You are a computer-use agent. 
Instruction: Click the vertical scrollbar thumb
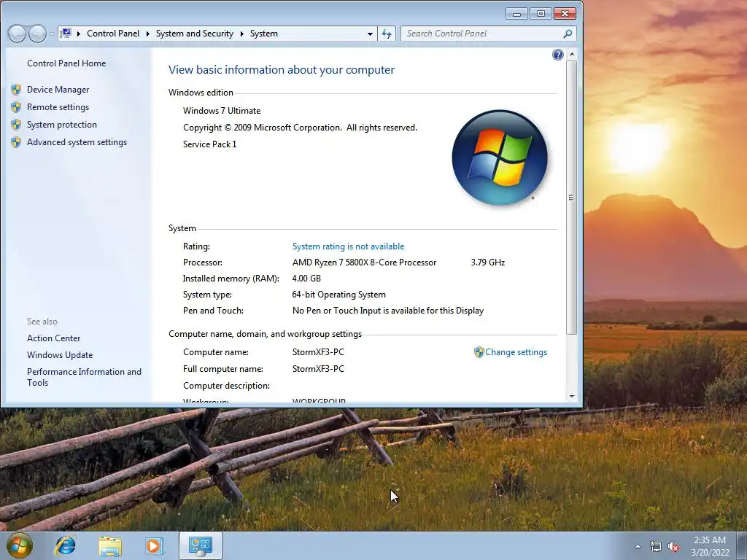572,197
